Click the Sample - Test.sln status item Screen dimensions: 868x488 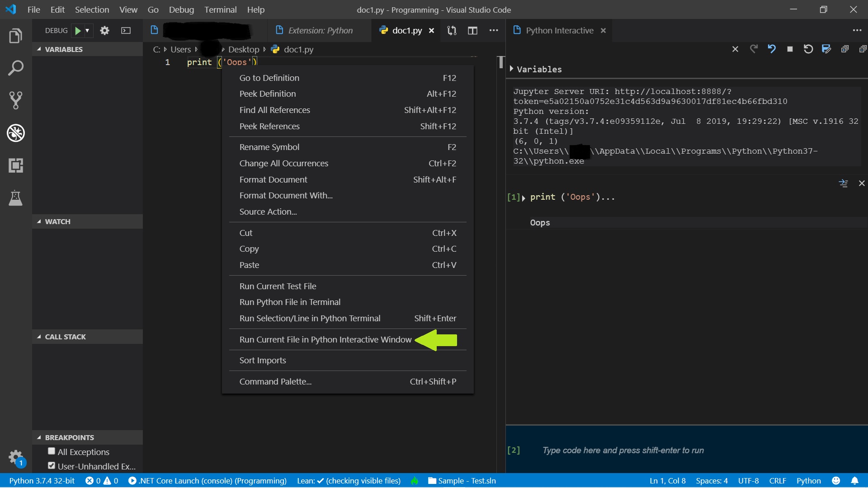(x=462, y=481)
